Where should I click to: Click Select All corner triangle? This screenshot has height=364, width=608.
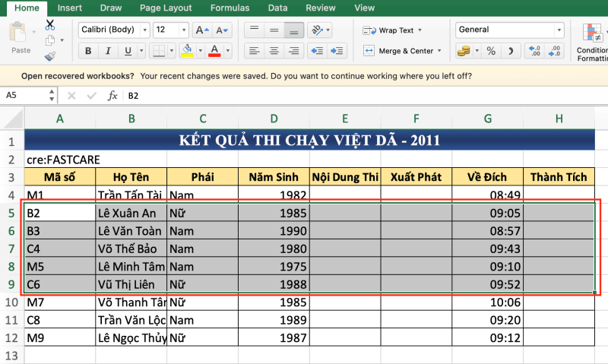tap(12, 119)
